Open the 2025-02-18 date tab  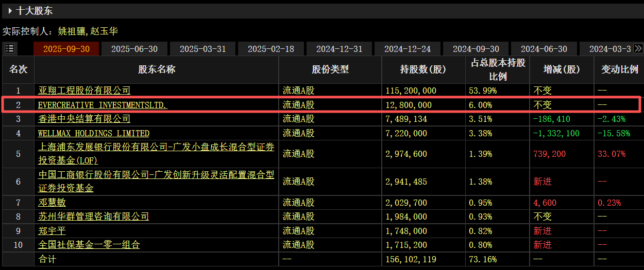(x=271, y=49)
